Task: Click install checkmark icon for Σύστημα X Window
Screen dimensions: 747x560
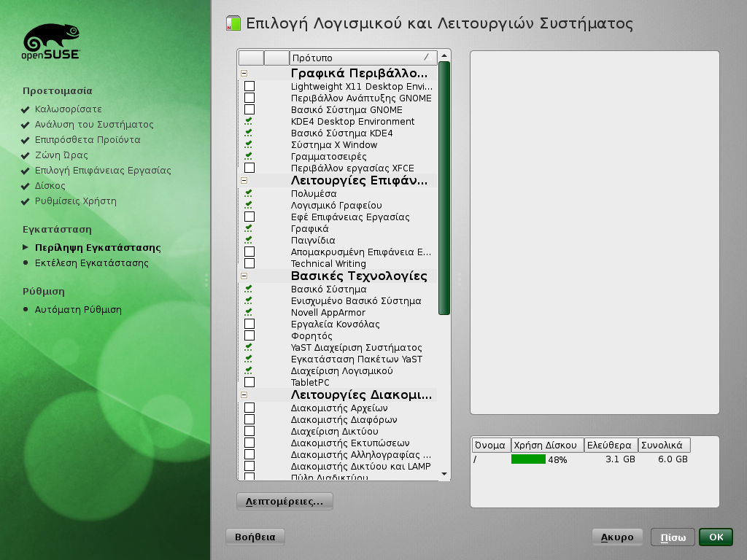Action: pyautogui.click(x=248, y=145)
